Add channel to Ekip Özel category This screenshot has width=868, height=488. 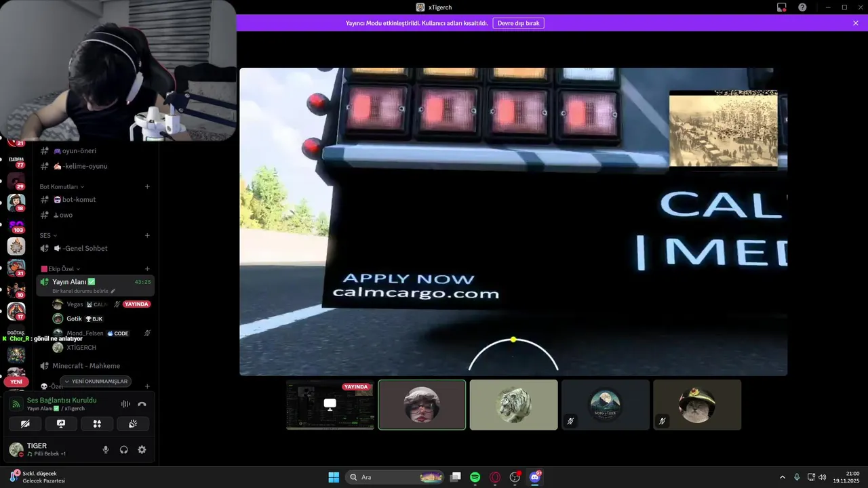point(147,269)
